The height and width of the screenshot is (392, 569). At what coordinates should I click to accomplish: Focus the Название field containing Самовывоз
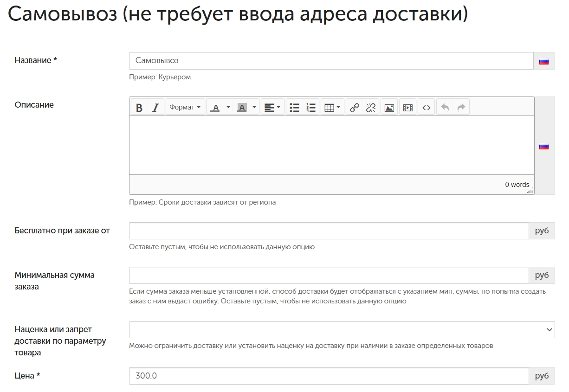coord(331,61)
